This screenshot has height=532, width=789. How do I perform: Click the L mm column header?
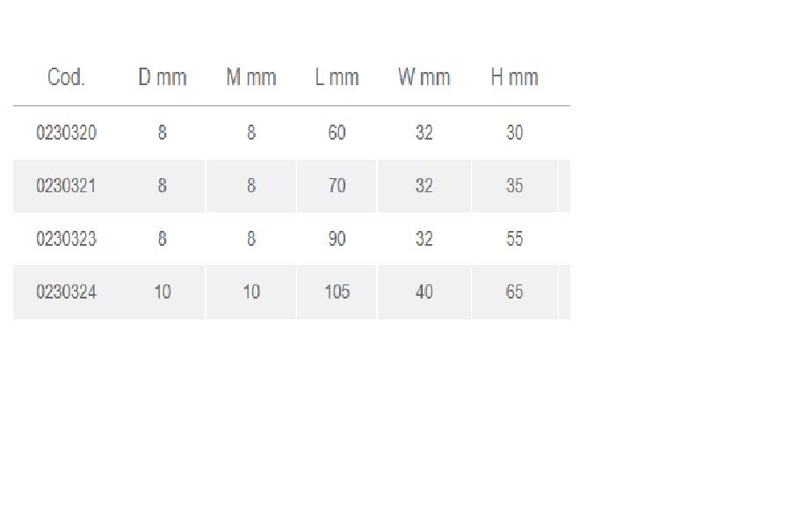click(x=337, y=77)
